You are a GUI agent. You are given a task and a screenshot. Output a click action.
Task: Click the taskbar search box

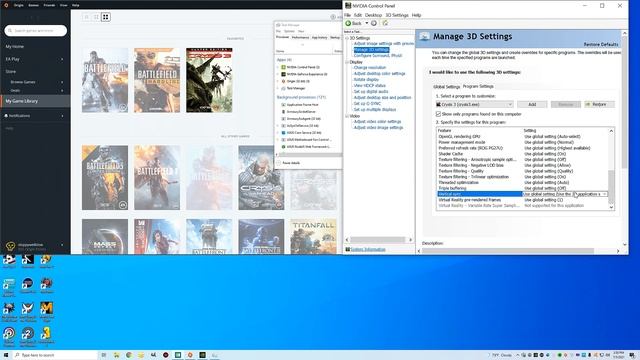(56, 355)
